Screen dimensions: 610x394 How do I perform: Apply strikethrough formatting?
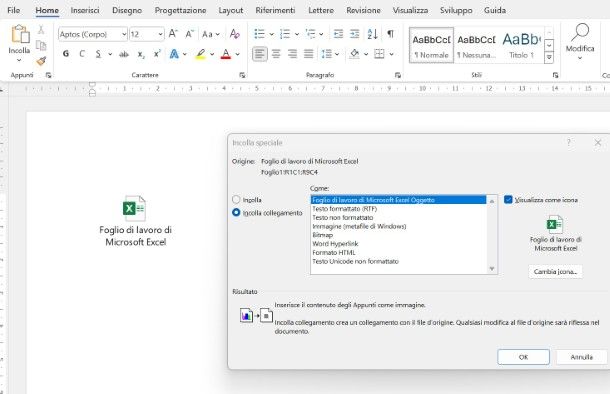pyautogui.click(x=124, y=54)
